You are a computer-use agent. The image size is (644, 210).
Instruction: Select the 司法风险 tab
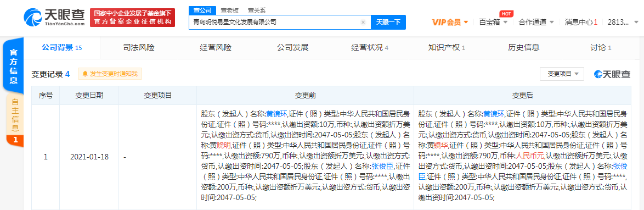point(139,47)
